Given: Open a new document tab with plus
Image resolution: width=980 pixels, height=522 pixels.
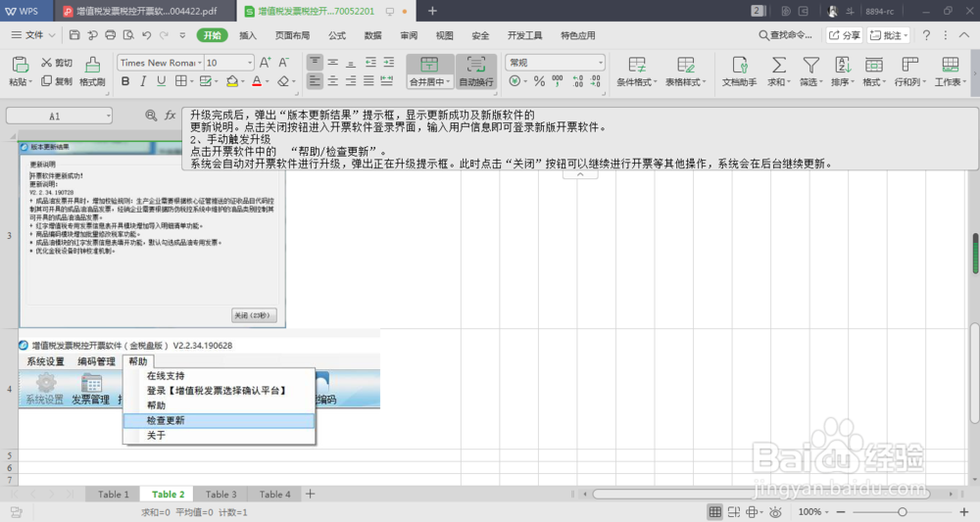Looking at the screenshot, I should point(432,11).
